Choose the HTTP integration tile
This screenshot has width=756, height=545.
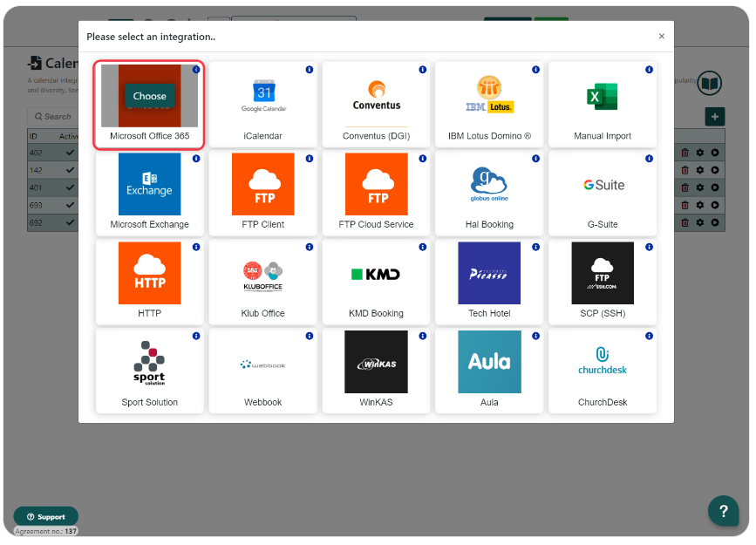coord(149,282)
